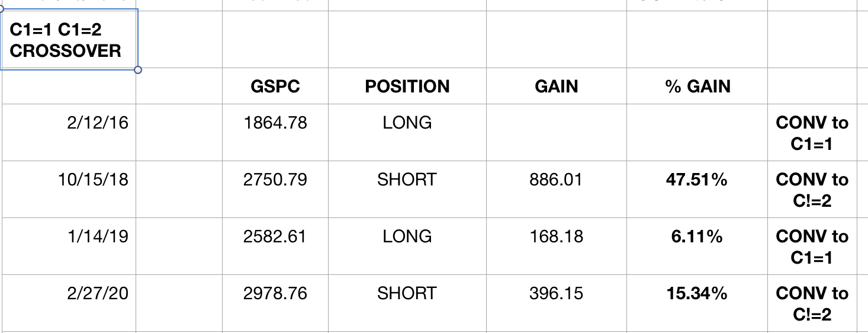The height and width of the screenshot is (333, 868).
Task: Select the % GAIN header cell
Action: (x=697, y=87)
